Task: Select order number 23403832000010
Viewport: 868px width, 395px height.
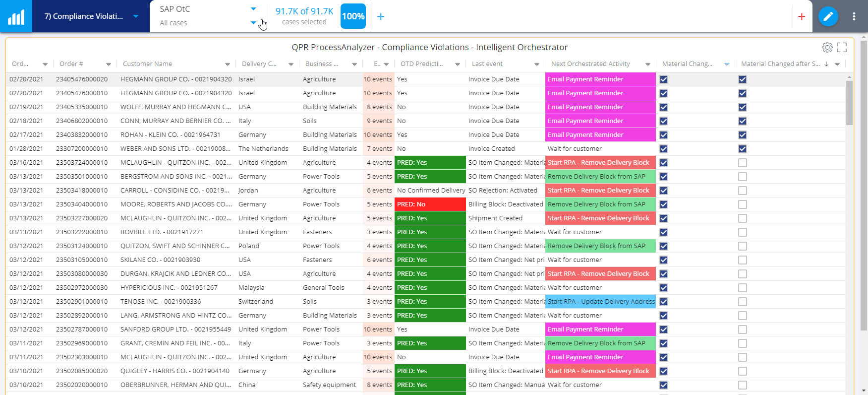Action: (82, 135)
